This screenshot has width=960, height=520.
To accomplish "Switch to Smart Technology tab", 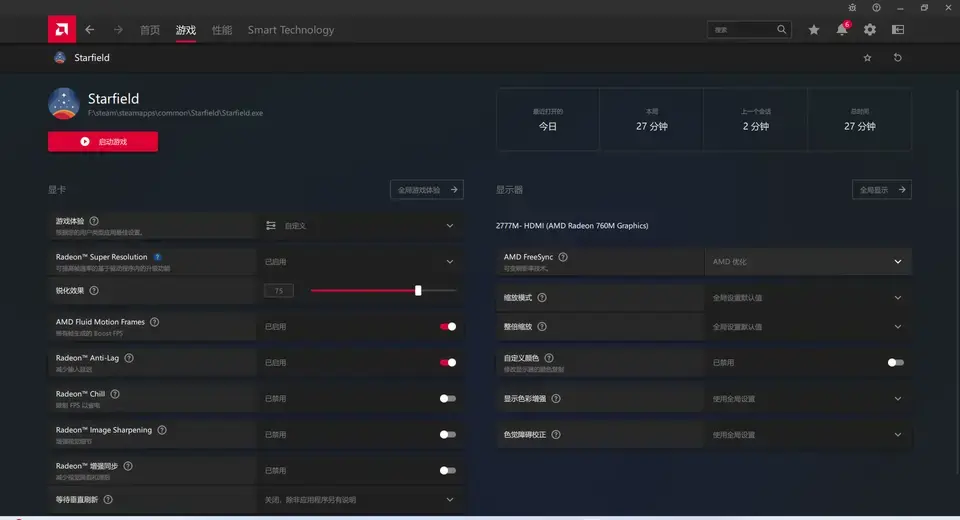I will point(291,30).
